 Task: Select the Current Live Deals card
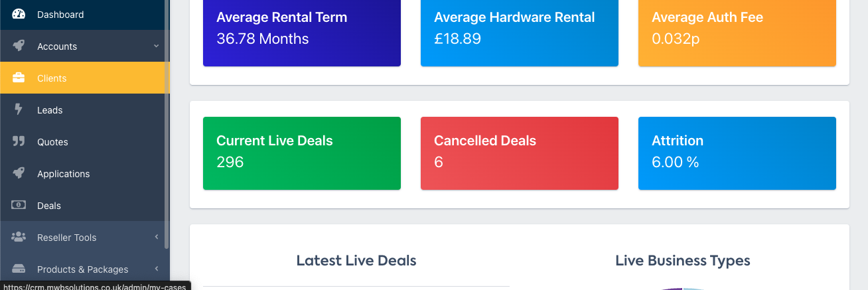[x=301, y=153]
